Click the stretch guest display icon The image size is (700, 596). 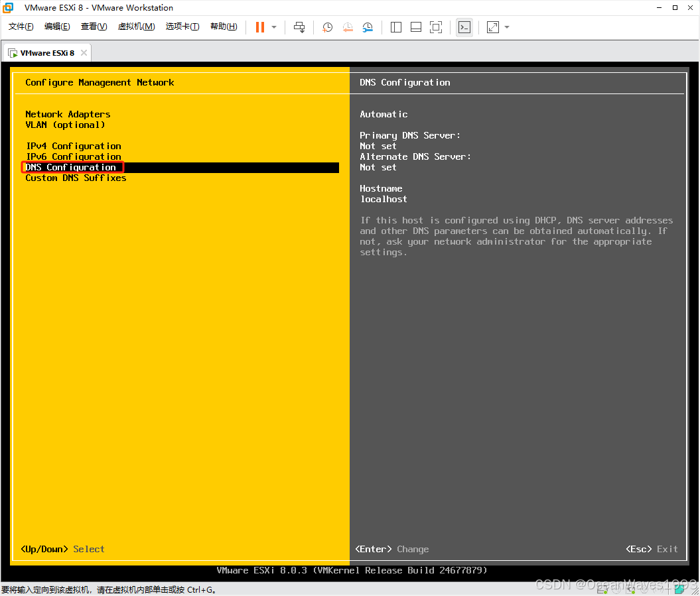pos(493,27)
